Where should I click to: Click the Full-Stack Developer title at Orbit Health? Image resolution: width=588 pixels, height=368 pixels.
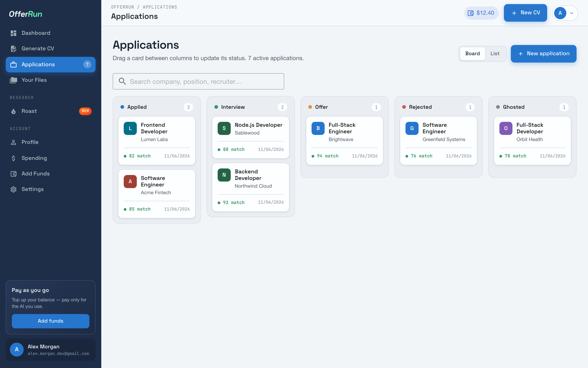[x=530, y=128]
